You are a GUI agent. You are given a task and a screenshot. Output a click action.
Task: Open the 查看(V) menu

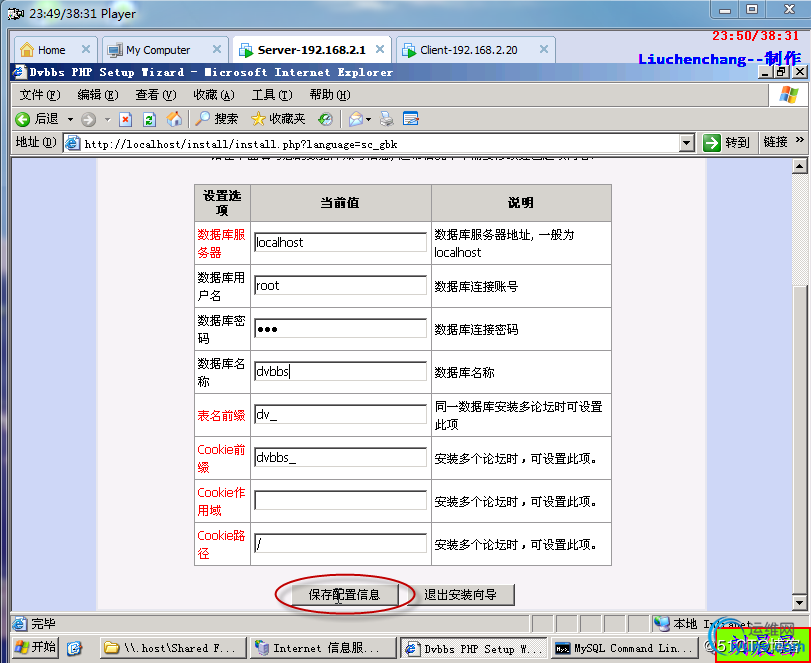(156, 95)
